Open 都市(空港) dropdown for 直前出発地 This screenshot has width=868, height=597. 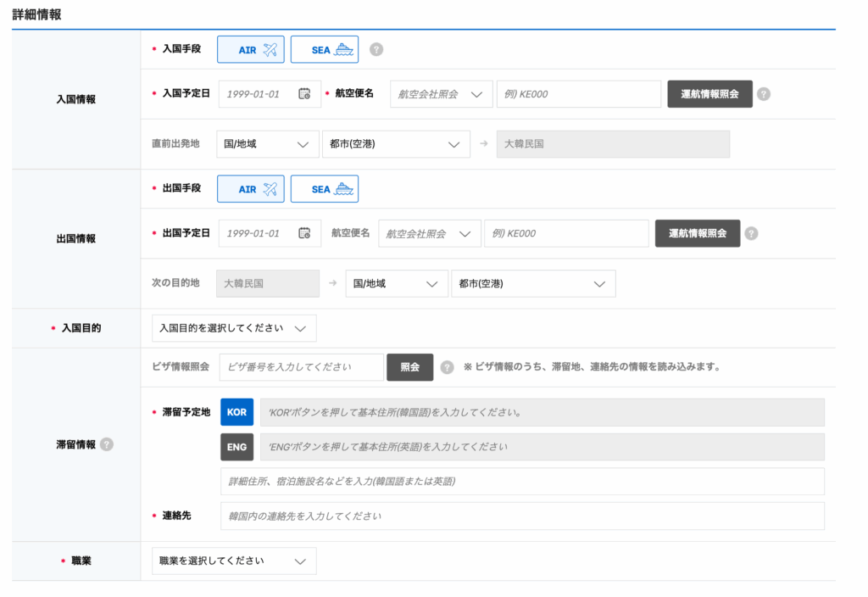coord(396,144)
